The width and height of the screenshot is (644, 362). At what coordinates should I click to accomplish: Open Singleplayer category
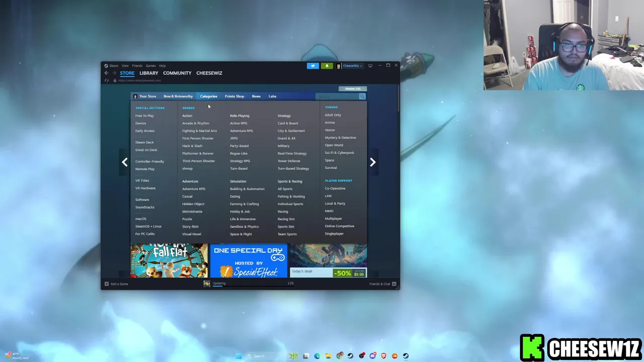tap(334, 234)
